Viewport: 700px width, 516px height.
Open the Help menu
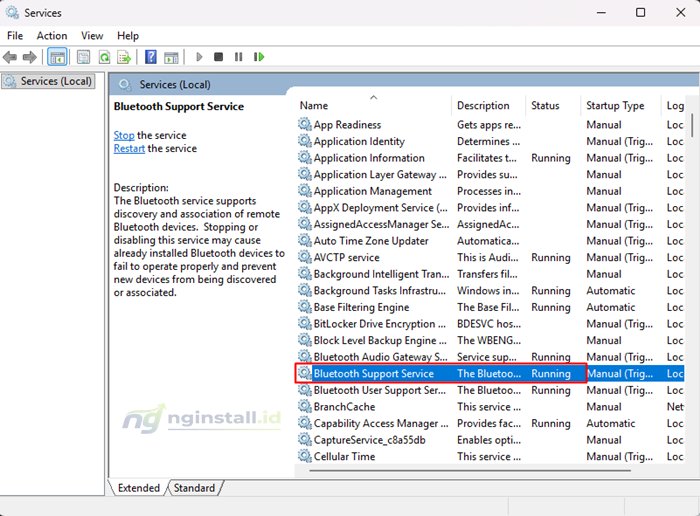(x=128, y=36)
